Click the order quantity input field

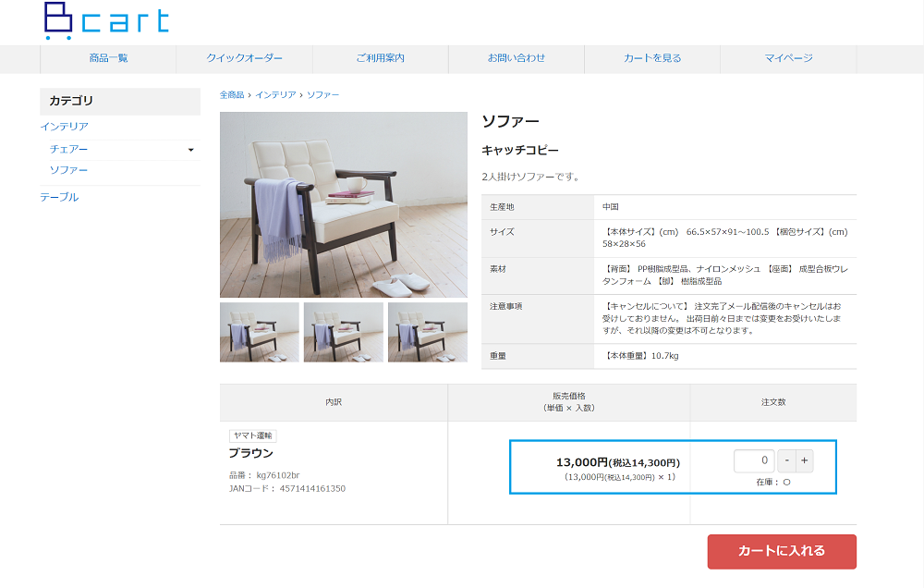click(754, 460)
